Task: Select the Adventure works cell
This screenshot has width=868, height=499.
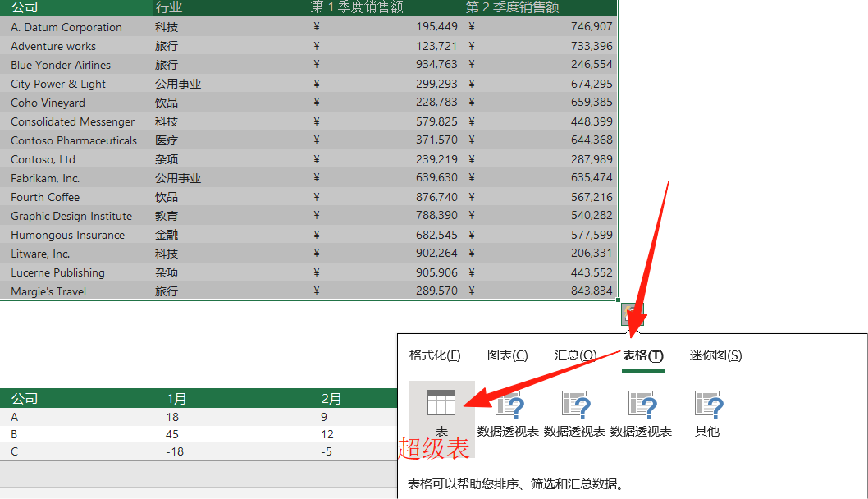Action: [53, 46]
